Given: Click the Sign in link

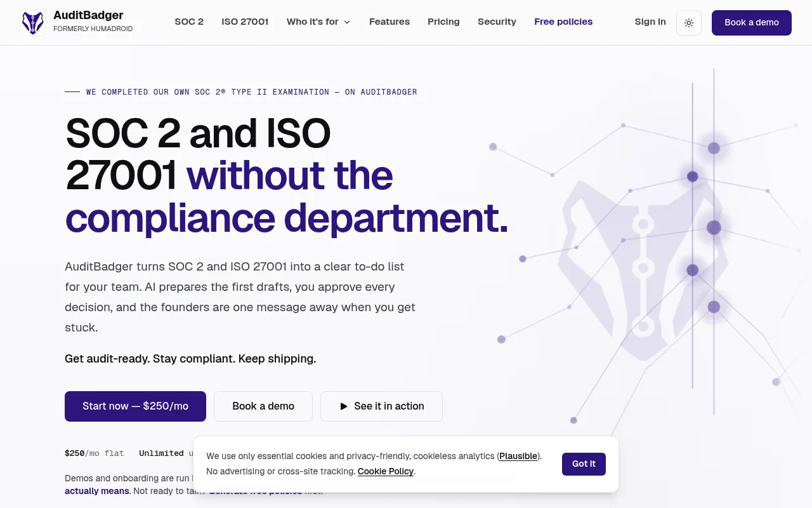Looking at the screenshot, I should (x=650, y=22).
